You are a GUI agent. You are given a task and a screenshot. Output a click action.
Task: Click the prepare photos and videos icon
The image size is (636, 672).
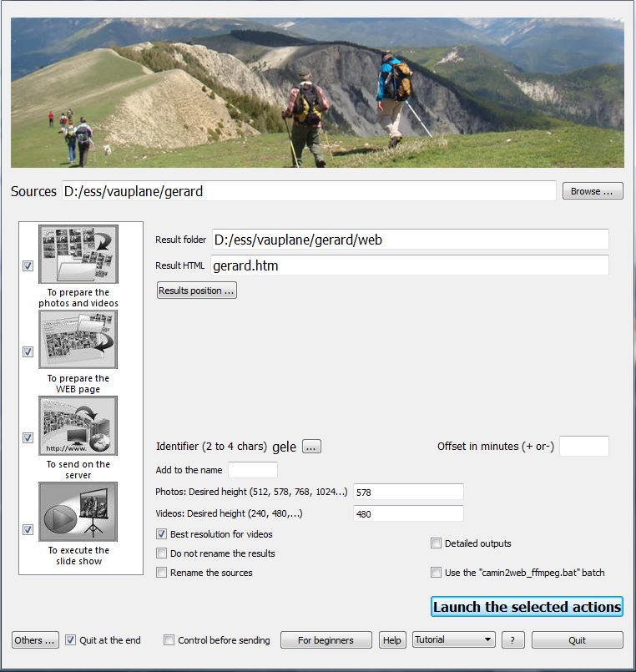pos(78,254)
